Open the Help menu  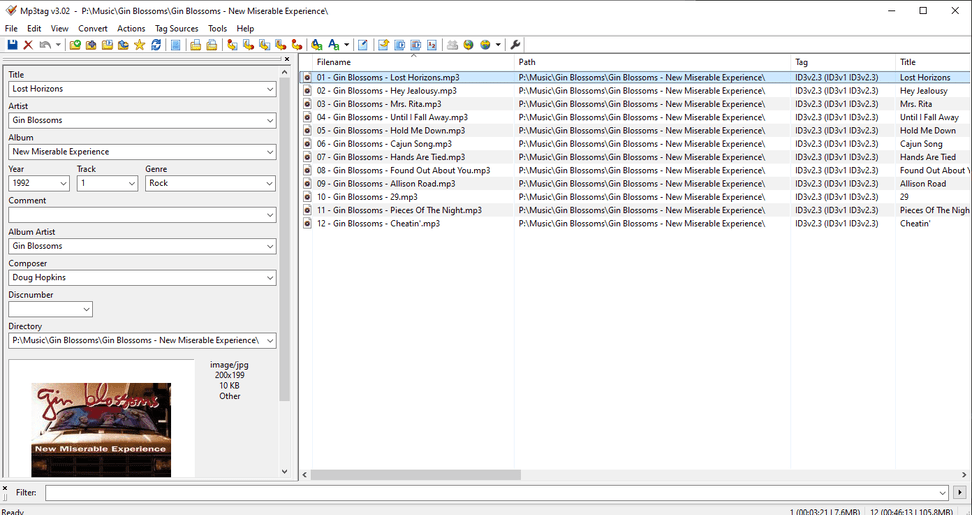pyautogui.click(x=245, y=29)
